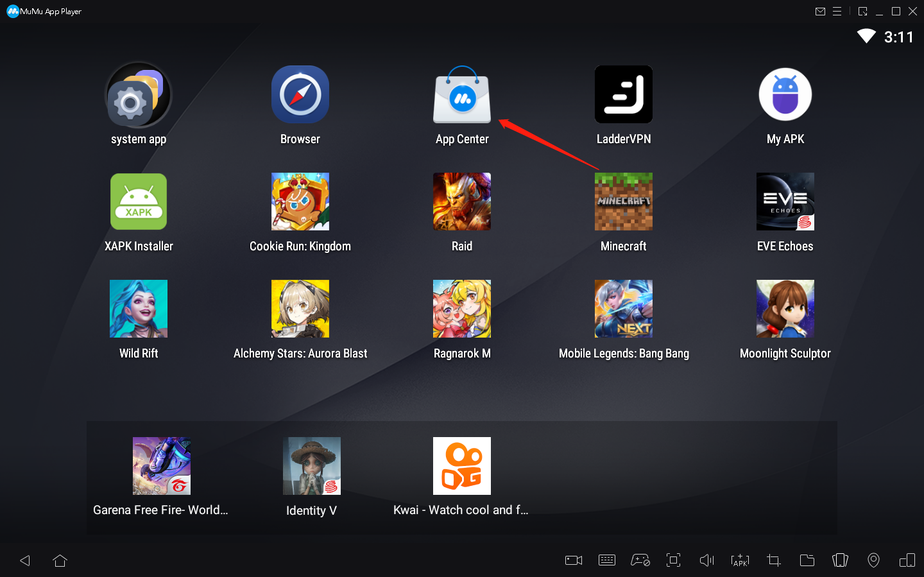Image resolution: width=924 pixels, height=577 pixels.
Task: Open the My APK app
Action: tap(785, 94)
